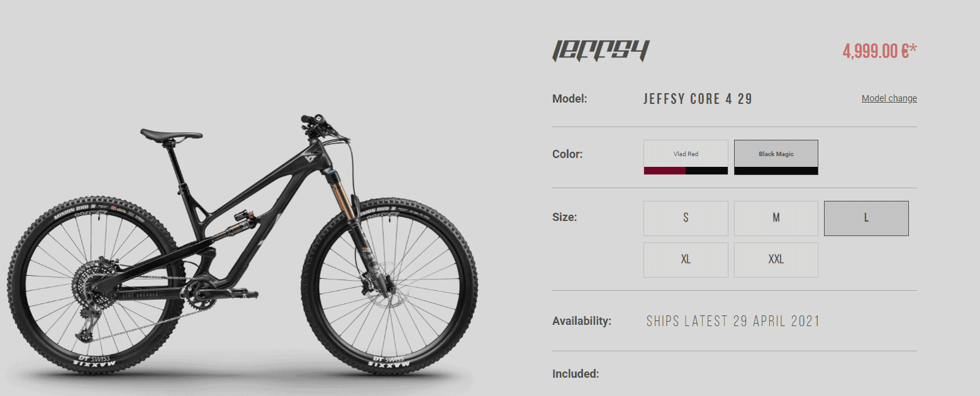Click the 4,999.00 € price
This screenshot has height=396, width=980.
pyautogui.click(x=879, y=52)
